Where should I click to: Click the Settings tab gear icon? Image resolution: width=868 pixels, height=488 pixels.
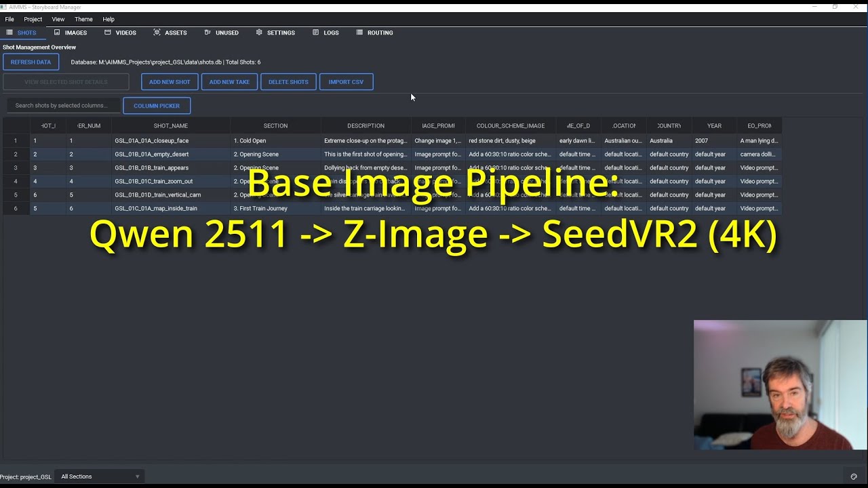[259, 32]
